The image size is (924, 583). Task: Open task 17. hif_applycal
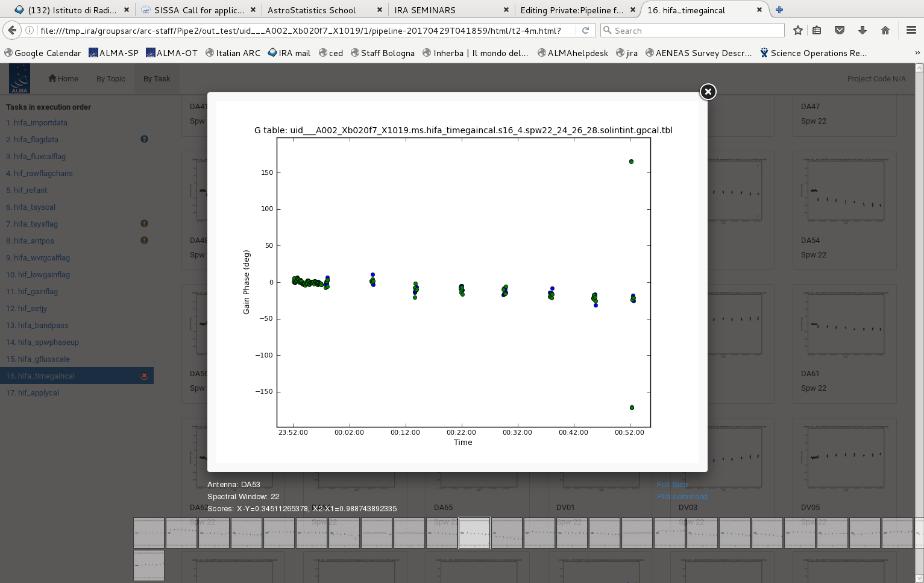tap(33, 392)
